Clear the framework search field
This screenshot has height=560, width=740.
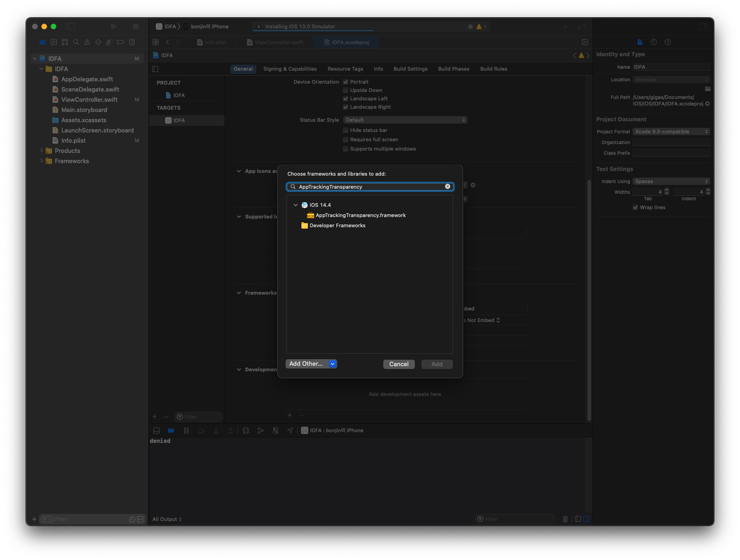[447, 186]
